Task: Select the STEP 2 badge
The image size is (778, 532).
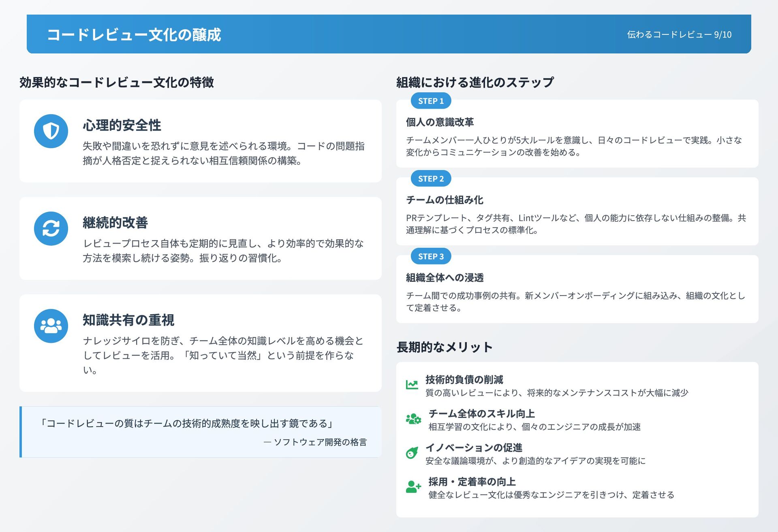Action: tap(431, 179)
